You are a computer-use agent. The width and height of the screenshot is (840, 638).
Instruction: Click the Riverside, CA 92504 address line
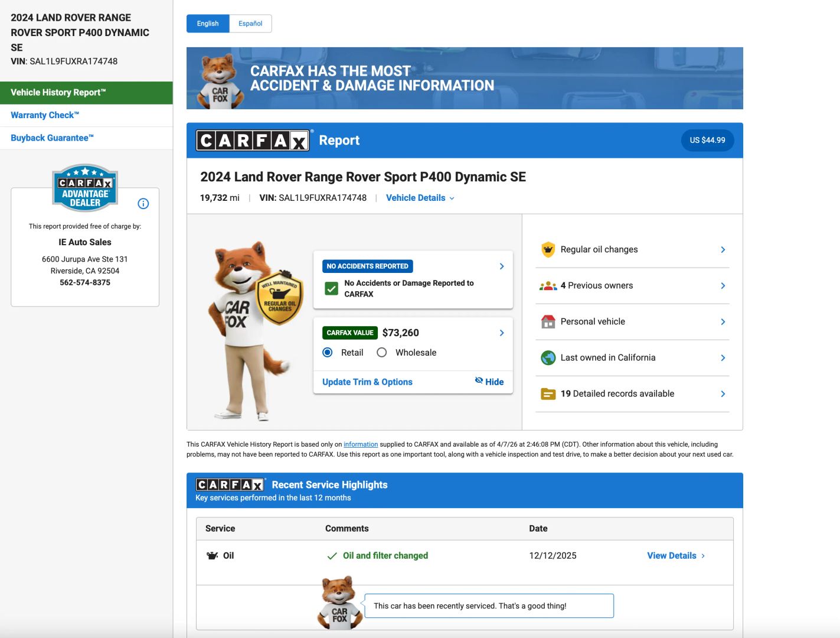[85, 271]
